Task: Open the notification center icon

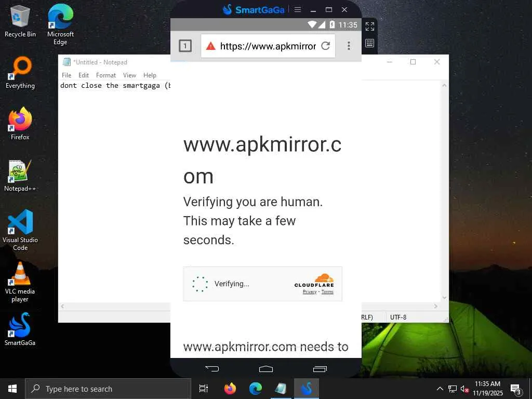Action: pos(516,389)
